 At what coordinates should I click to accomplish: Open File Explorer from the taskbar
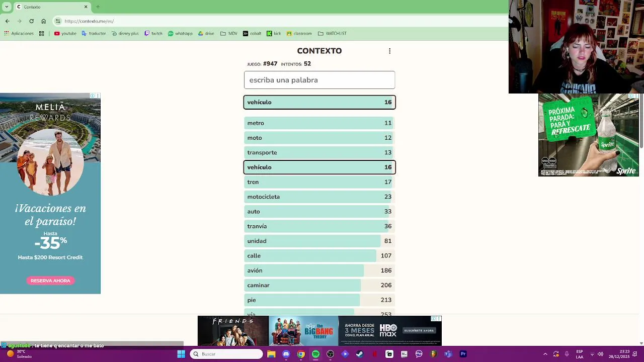click(271, 354)
